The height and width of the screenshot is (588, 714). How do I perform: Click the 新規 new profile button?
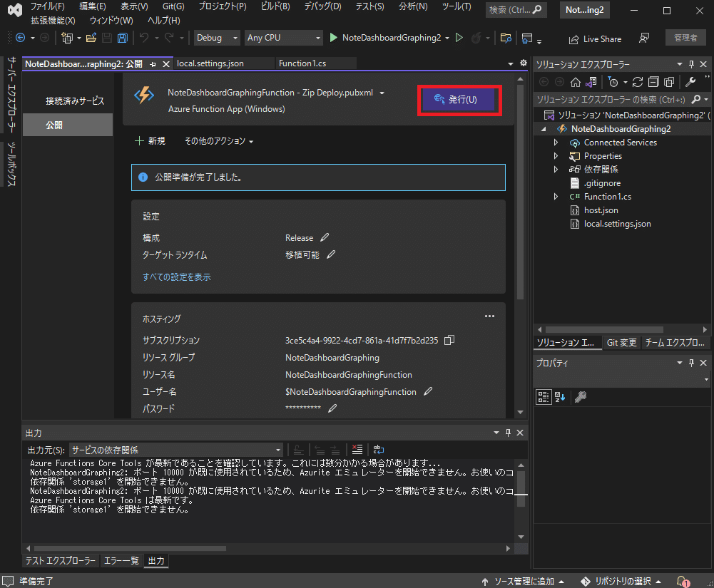click(150, 141)
